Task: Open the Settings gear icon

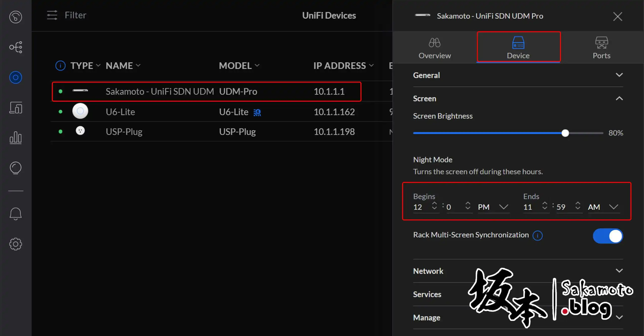Action: click(16, 244)
